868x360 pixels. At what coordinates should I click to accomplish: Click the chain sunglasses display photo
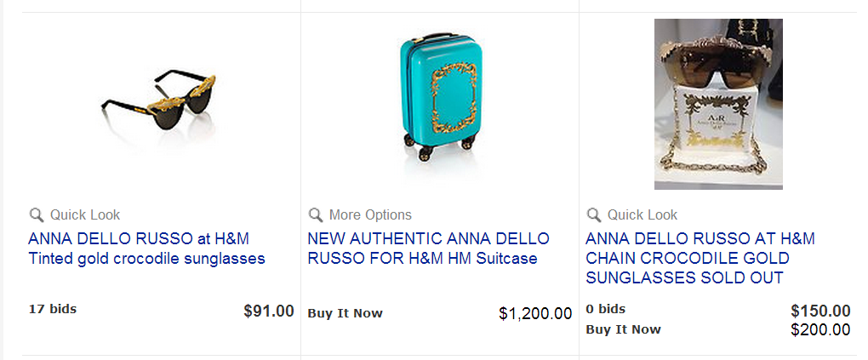(x=718, y=104)
